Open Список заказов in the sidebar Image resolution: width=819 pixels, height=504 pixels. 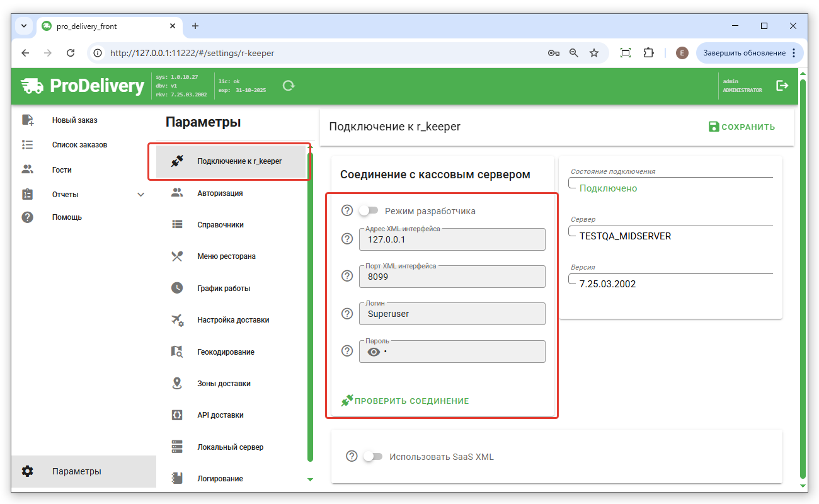point(79,145)
